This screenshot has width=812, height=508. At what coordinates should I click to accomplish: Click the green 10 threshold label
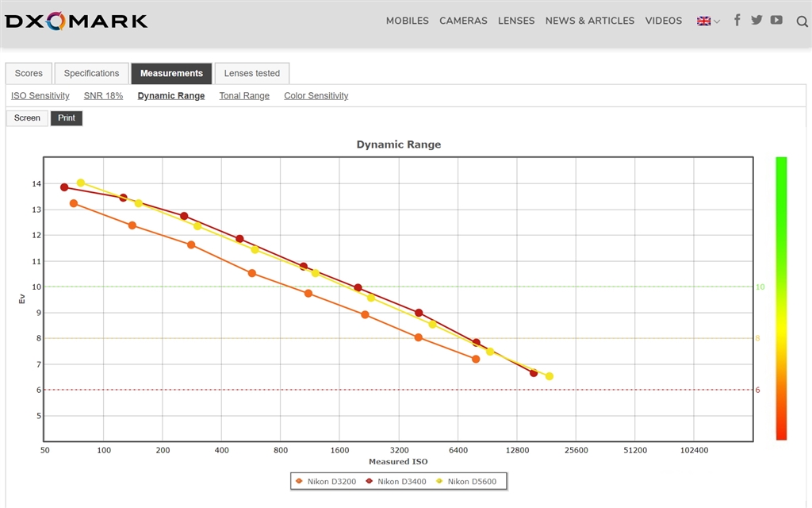(760, 287)
